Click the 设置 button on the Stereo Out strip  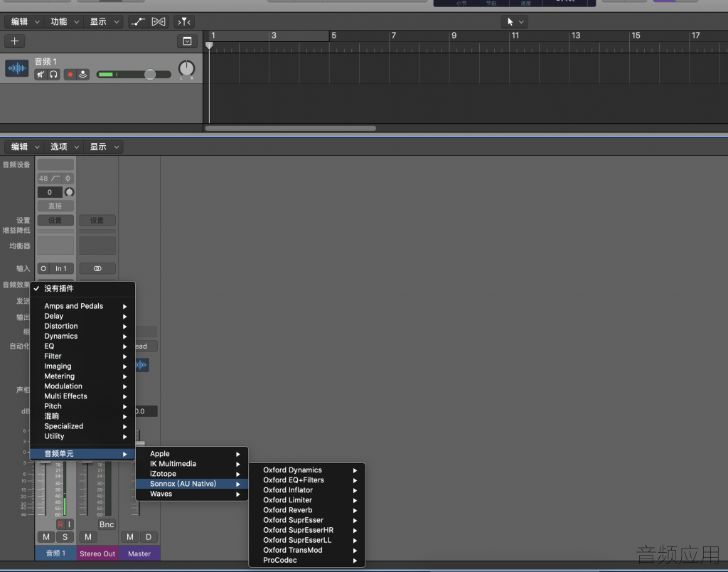pyautogui.click(x=97, y=221)
